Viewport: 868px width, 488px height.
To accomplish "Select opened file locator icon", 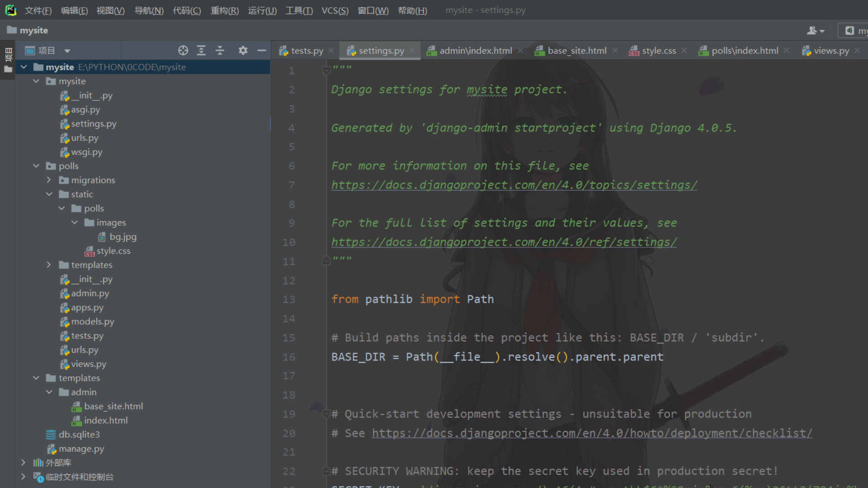I will click(x=183, y=51).
